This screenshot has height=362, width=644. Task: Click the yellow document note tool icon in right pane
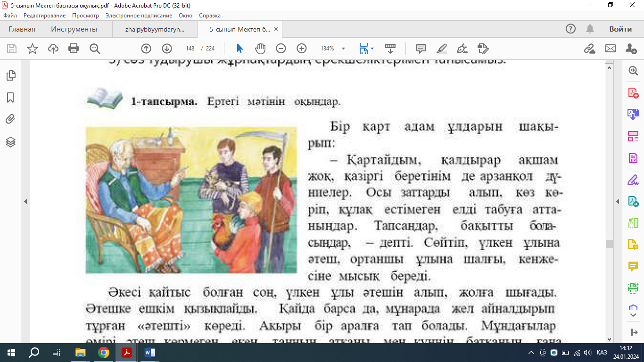point(633,245)
